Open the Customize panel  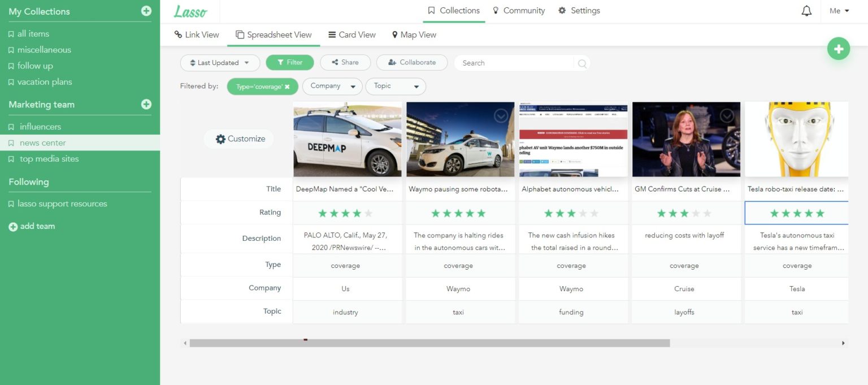pyautogui.click(x=238, y=139)
